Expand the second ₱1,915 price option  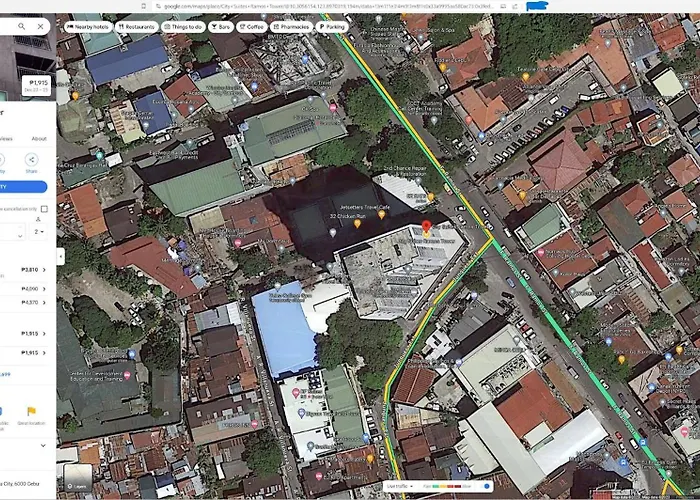(x=44, y=353)
